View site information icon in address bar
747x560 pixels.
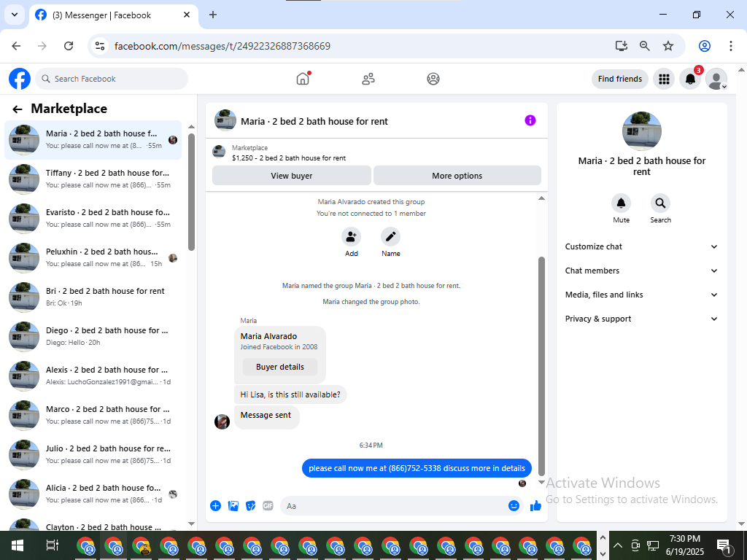(99, 46)
